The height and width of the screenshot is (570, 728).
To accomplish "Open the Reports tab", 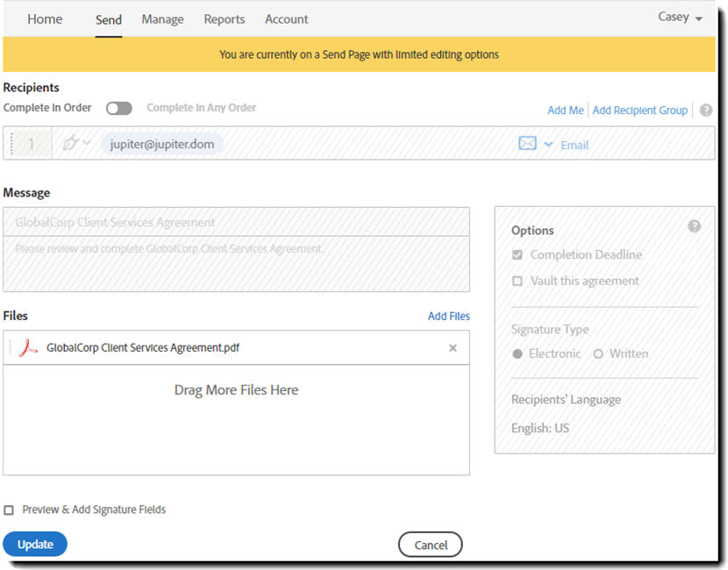I will pyautogui.click(x=225, y=19).
